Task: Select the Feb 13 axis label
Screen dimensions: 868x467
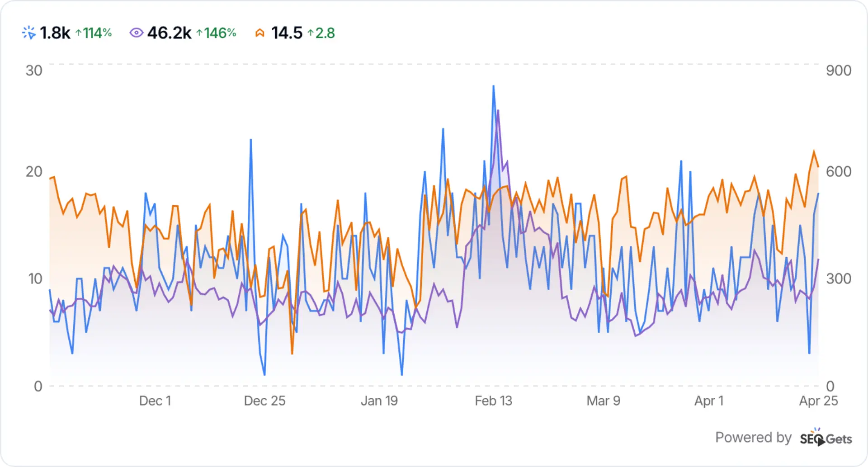Action: point(494,401)
